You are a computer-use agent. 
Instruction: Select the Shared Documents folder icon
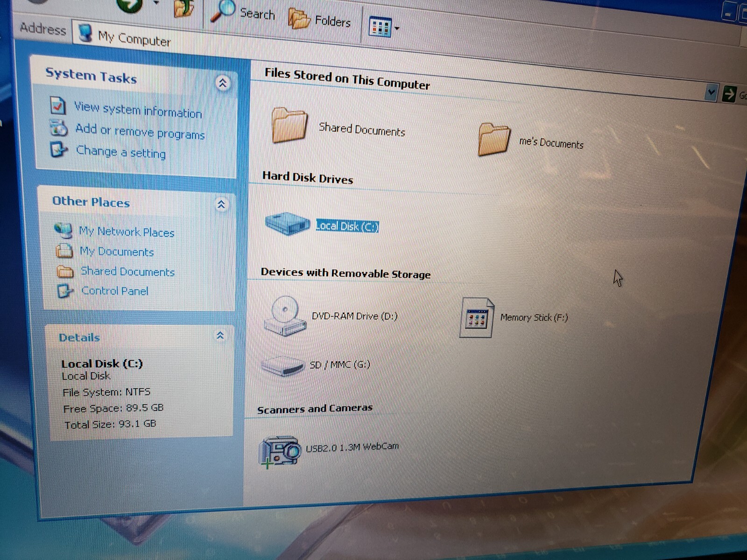(x=289, y=125)
